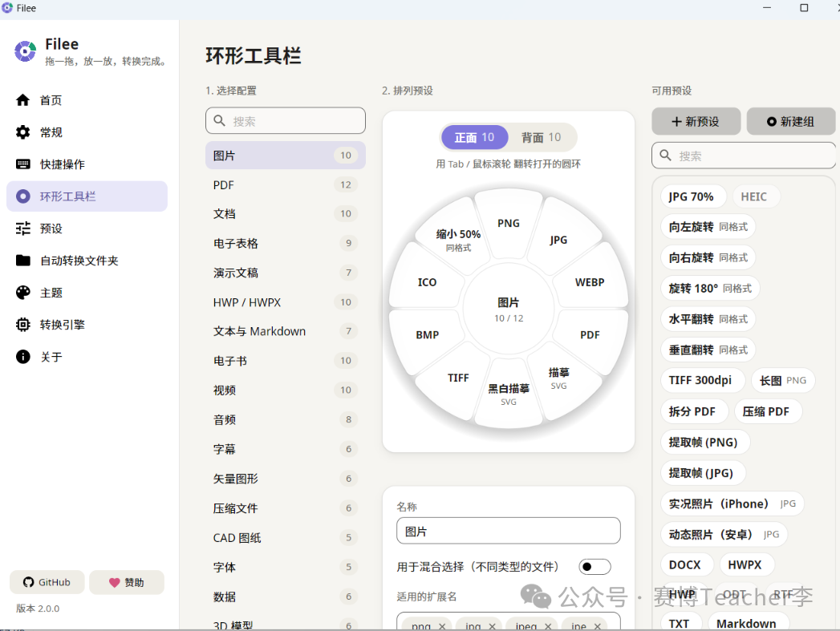
Task: Switch to 正面 10 ring side
Action: [475, 138]
